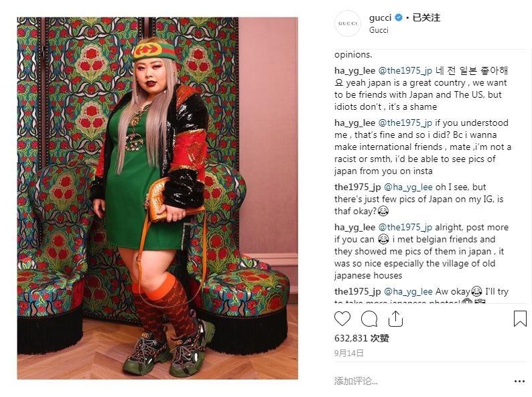Open the gucci username link in header
The height and width of the screenshot is (397, 532).
(380, 17)
